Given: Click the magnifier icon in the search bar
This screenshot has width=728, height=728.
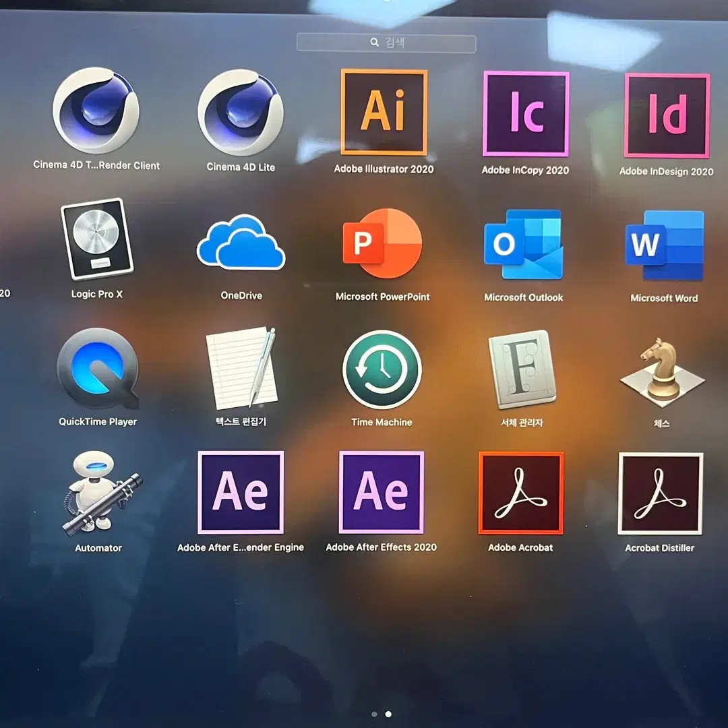Looking at the screenshot, I should [374, 42].
